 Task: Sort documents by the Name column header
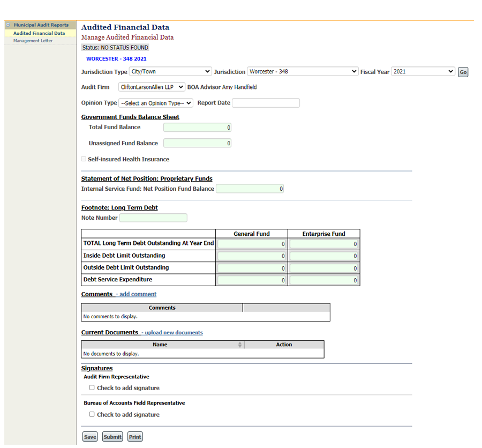coord(162,345)
